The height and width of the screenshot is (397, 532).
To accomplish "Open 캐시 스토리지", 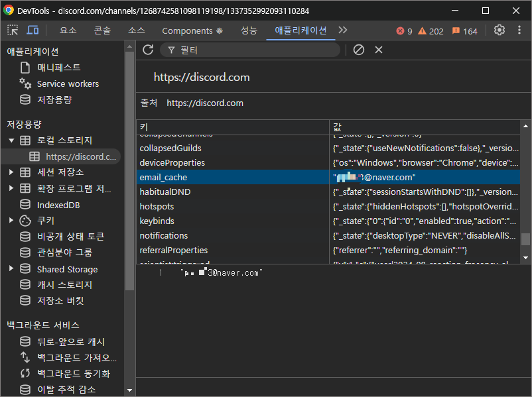I will [64, 285].
